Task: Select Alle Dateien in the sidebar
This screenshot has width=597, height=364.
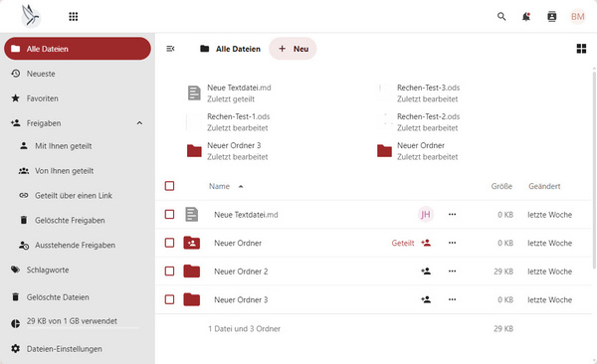Action: point(78,49)
